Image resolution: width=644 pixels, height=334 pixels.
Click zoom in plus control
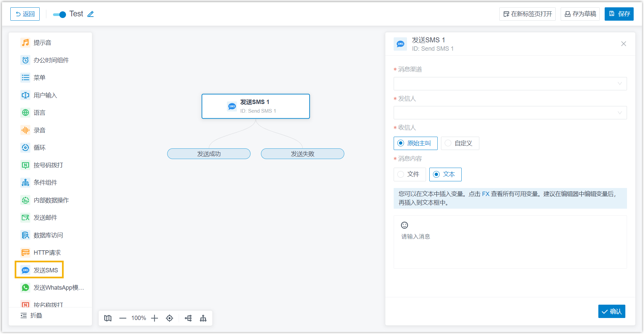pyautogui.click(x=154, y=318)
